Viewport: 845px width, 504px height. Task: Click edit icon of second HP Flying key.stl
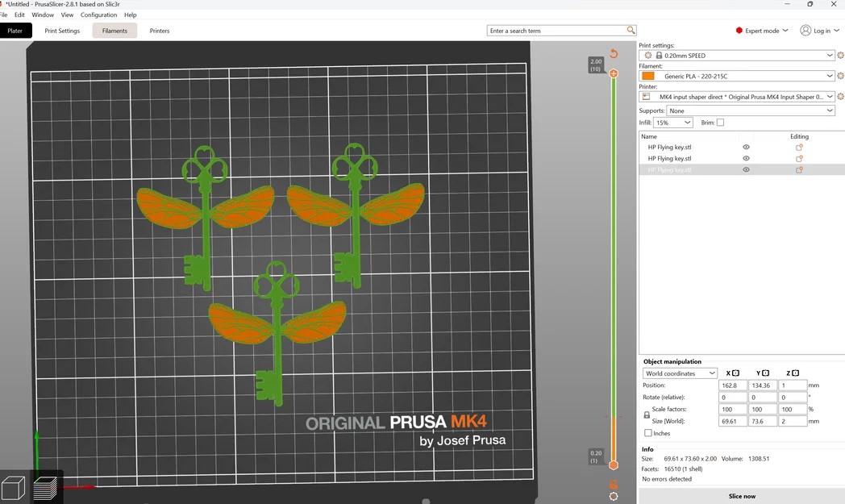[x=799, y=159]
